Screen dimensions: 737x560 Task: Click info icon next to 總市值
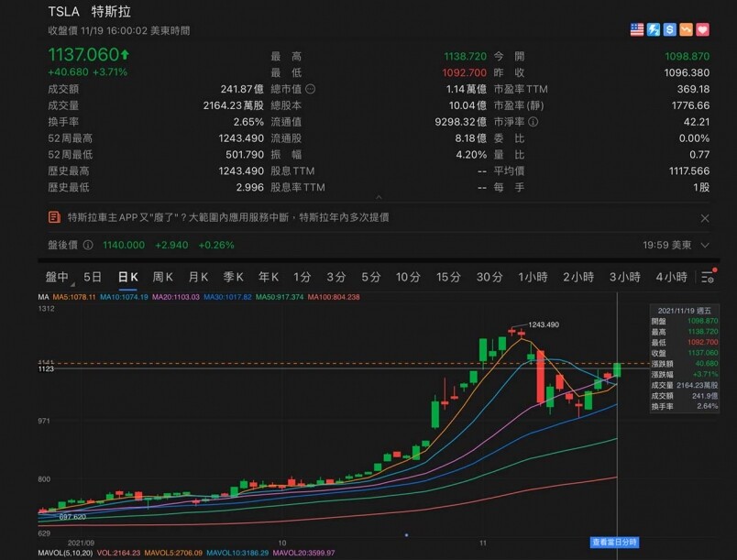(x=310, y=89)
